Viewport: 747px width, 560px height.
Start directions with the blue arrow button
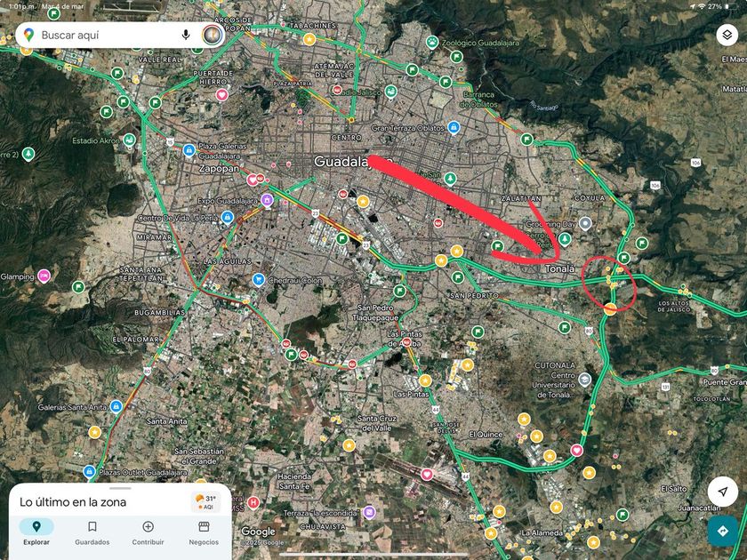coord(723,531)
